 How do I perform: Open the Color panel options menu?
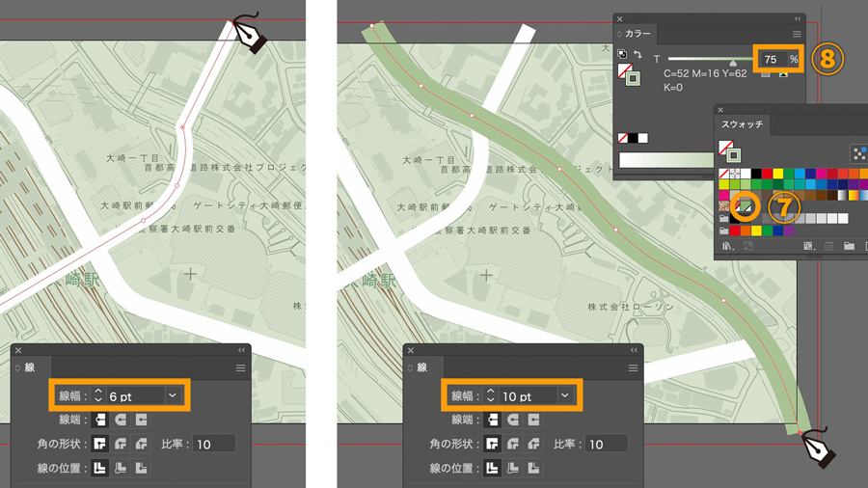coord(797,35)
